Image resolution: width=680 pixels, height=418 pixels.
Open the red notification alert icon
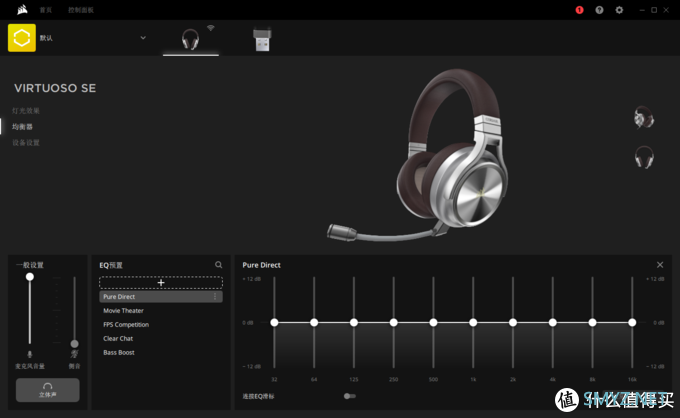click(x=579, y=10)
